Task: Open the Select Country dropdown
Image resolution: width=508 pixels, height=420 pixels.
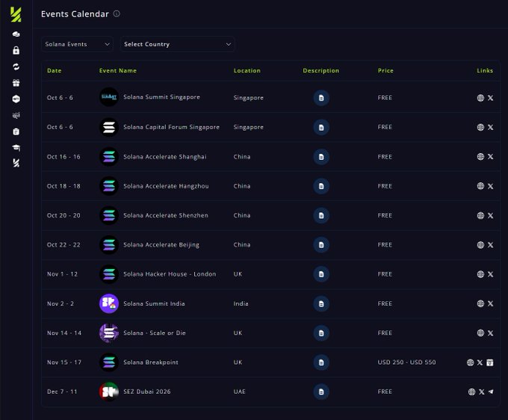Action: [177, 44]
